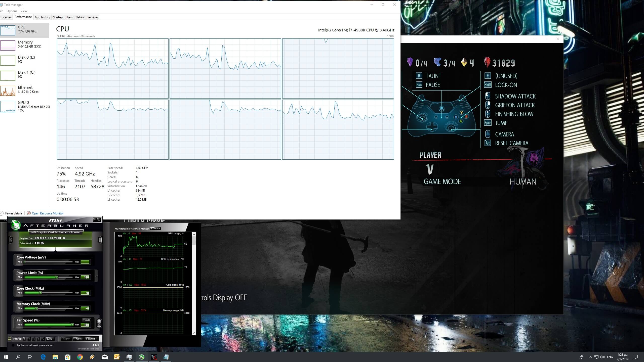Drag the Core Clock MHz slider in Afterburner
Image resolution: width=644 pixels, height=362 pixels.
point(41,293)
